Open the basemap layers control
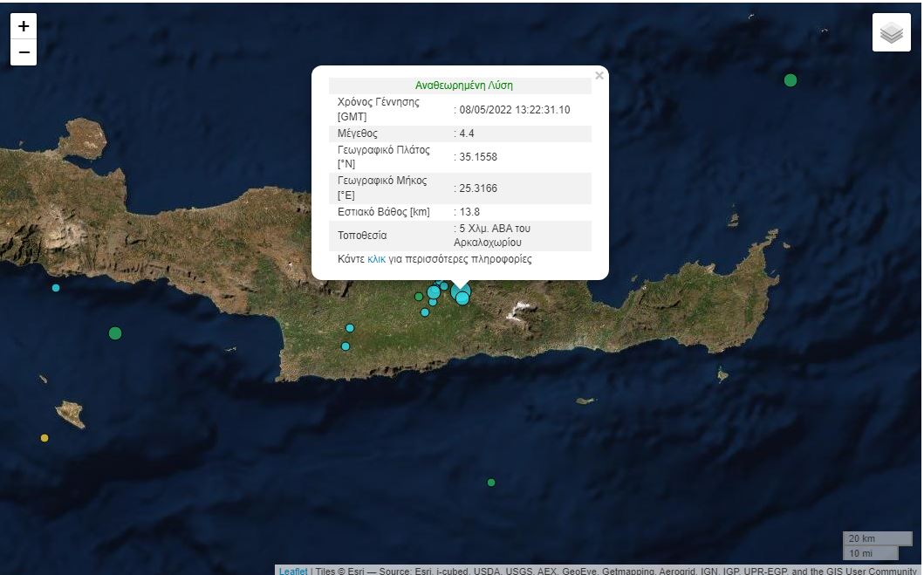 pos(891,31)
